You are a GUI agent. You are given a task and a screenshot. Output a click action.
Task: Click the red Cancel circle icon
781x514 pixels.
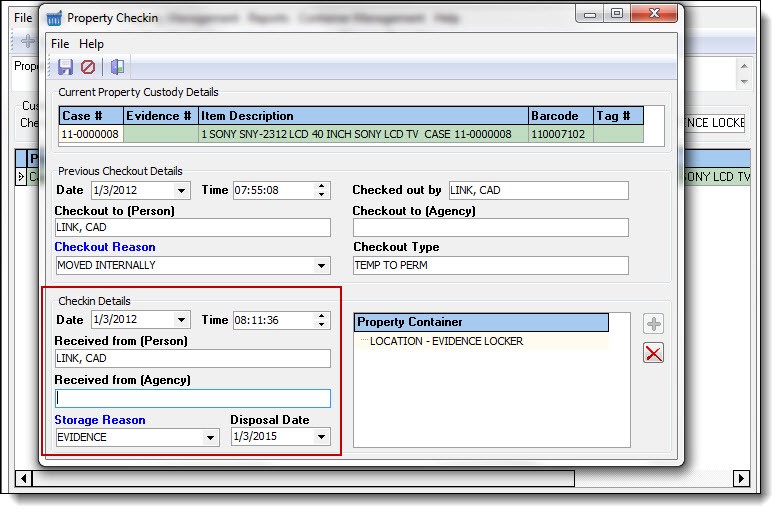(88, 67)
